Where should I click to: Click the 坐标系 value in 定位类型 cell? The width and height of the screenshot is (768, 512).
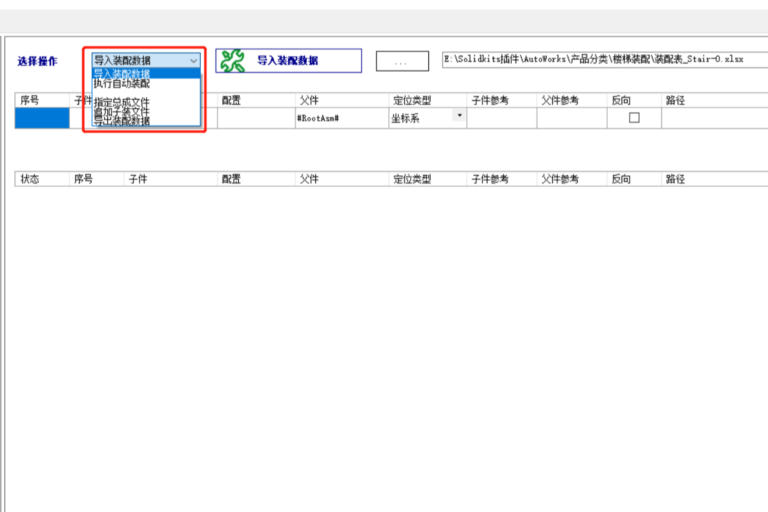405,118
